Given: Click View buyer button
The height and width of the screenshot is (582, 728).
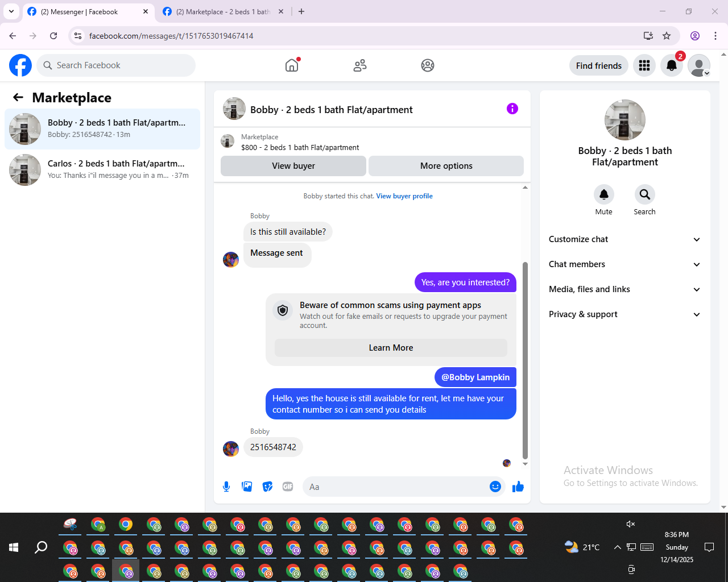Looking at the screenshot, I should point(293,166).
